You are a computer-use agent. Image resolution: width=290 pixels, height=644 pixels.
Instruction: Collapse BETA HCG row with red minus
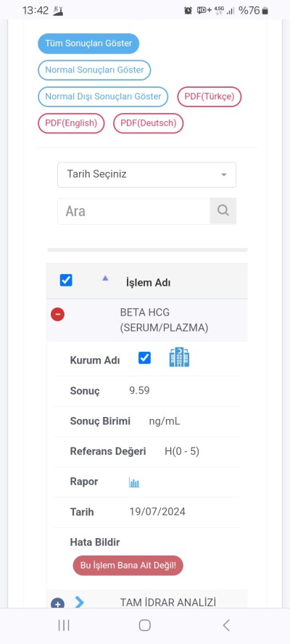coord(57,315)
